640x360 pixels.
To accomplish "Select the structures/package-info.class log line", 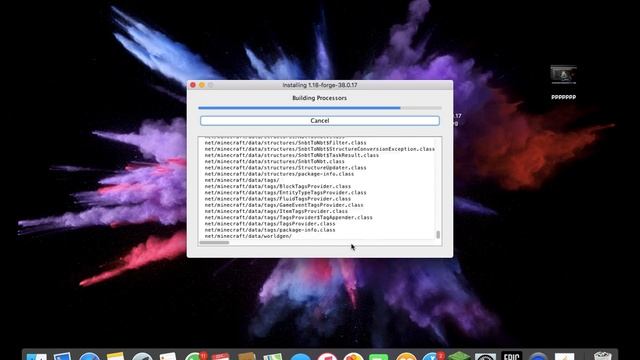I will 279,174.
